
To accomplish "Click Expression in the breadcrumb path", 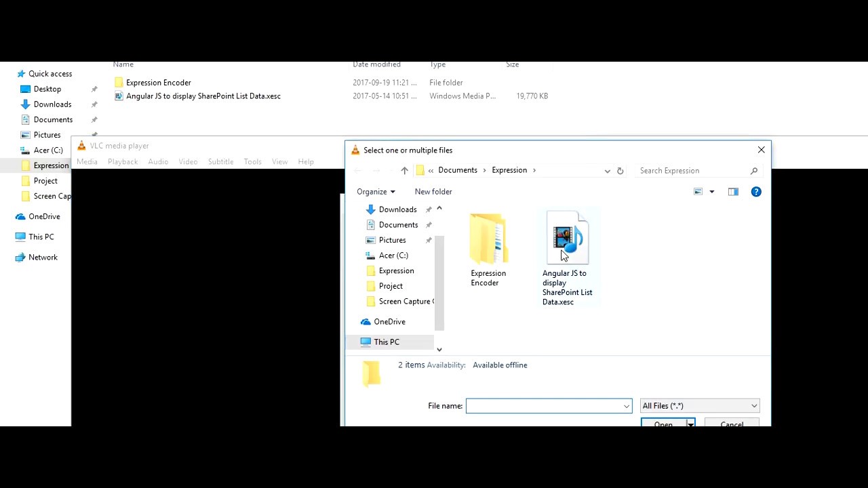I will [x=509, y=170].
